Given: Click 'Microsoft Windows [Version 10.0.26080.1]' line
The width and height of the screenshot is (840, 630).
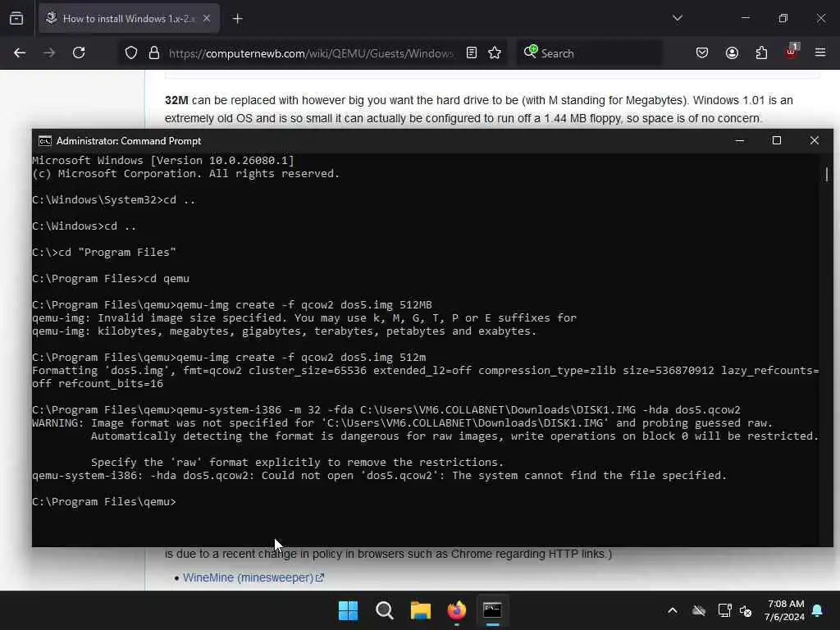Looking at the screenshot, I should (x=163, y=161).
